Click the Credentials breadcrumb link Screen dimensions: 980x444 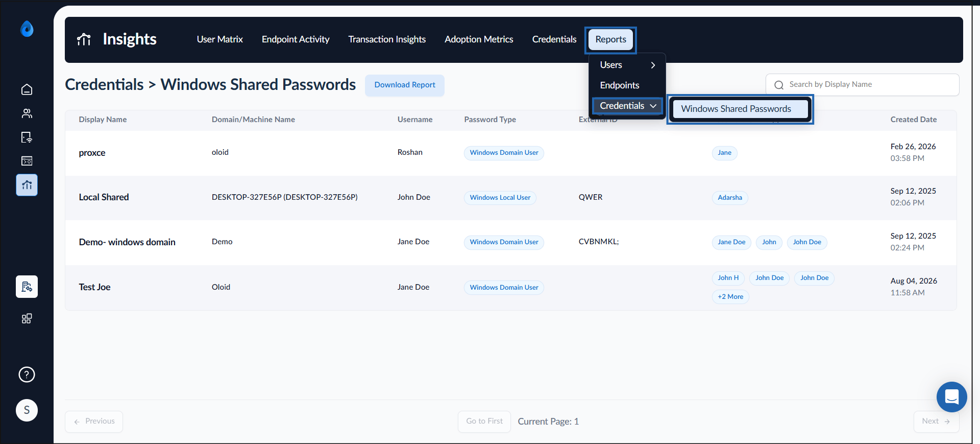tap(104, 84)
